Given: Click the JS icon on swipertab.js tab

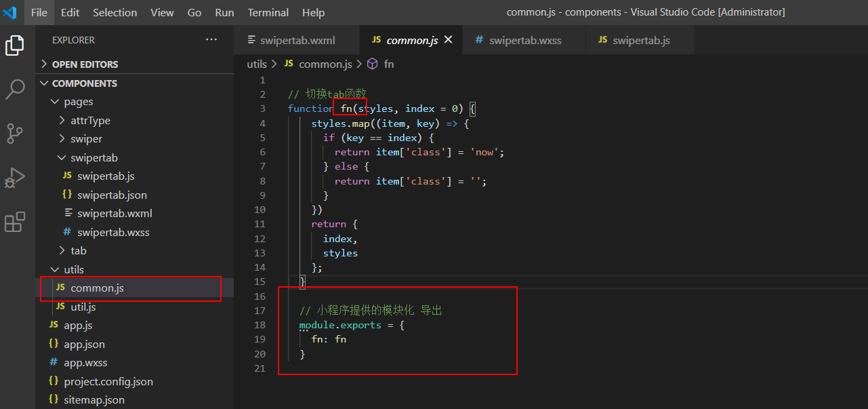Looking at the screenshot, I should tap(602, 40).
